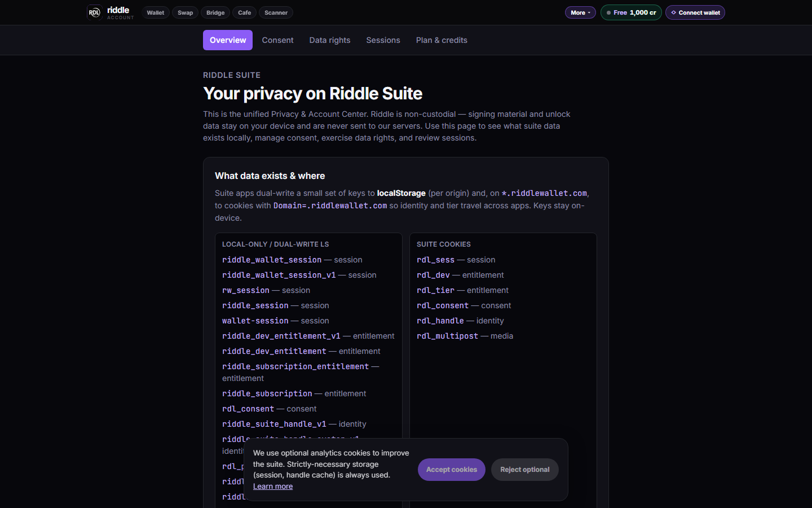This screenshot has width=812, height=508.
Task: Click the RDL logo icon
Action: 94,12
